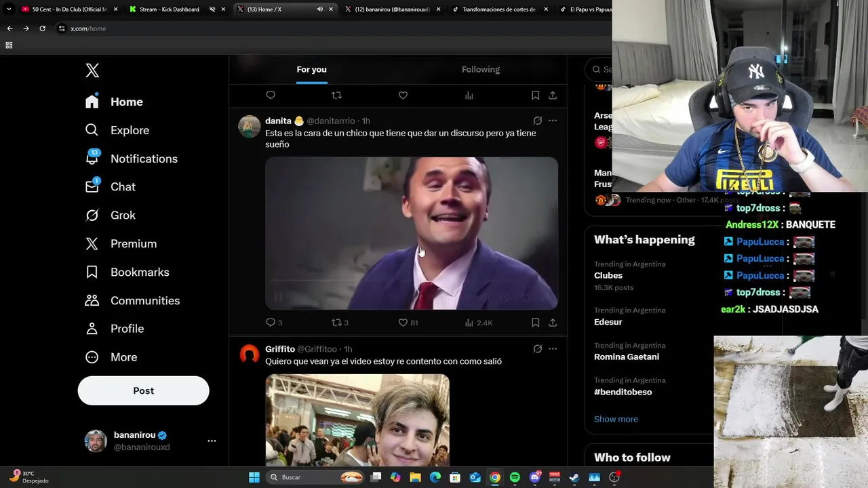The width and height of the screenshot is (868, 488).
Task: Share danita's post
Action: click(x=553, y=323)
